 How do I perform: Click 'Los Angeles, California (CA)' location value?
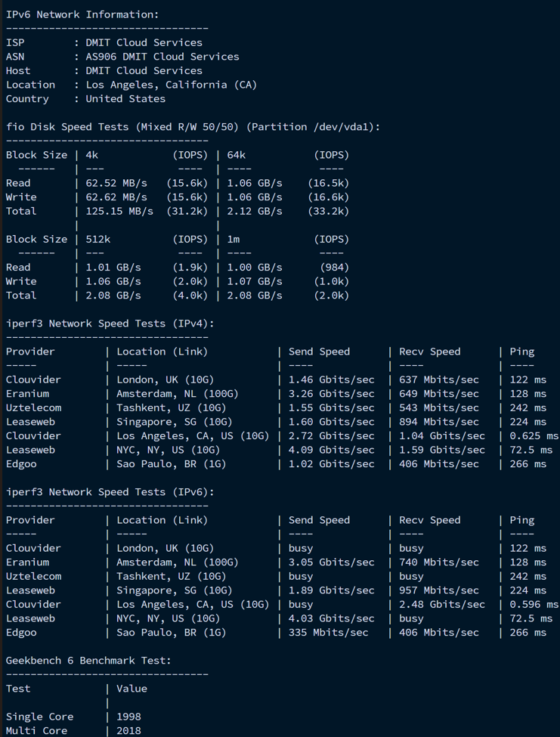click(x=172, y=85)
